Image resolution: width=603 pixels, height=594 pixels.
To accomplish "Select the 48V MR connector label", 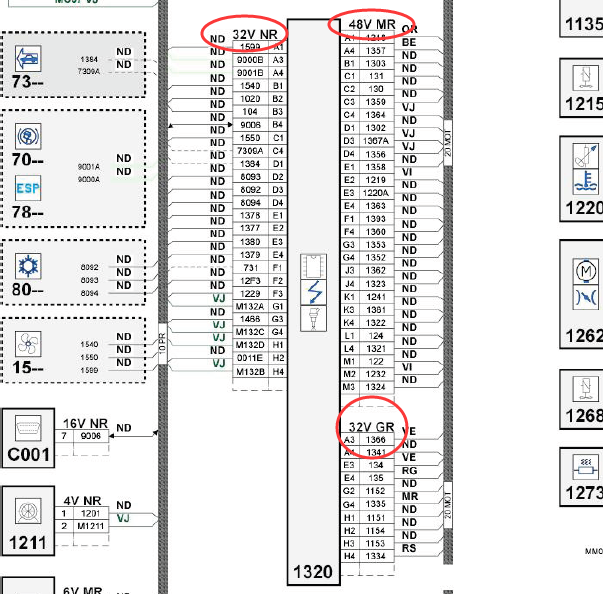I will (372, 25).
